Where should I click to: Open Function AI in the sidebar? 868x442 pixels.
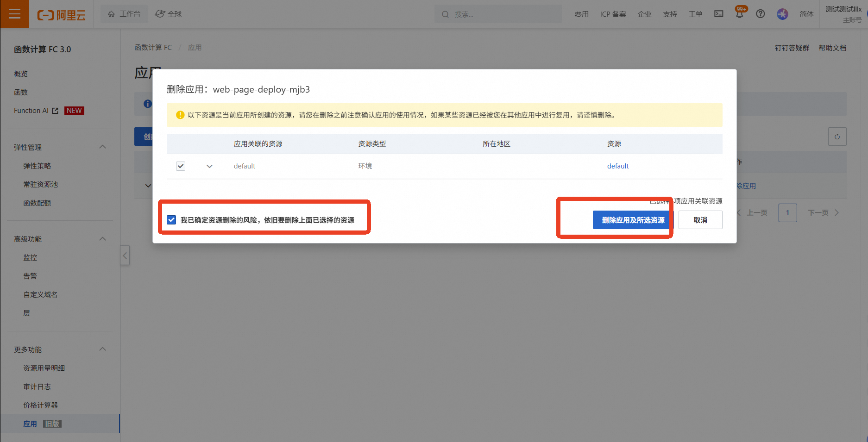pyautogui.click(x=31, y=111)
